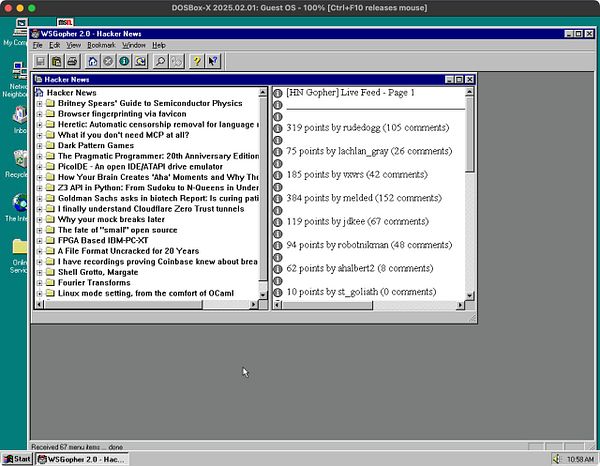Click info icon beside 384 points by melded
The image size is (600, 466).
[278, 199]
